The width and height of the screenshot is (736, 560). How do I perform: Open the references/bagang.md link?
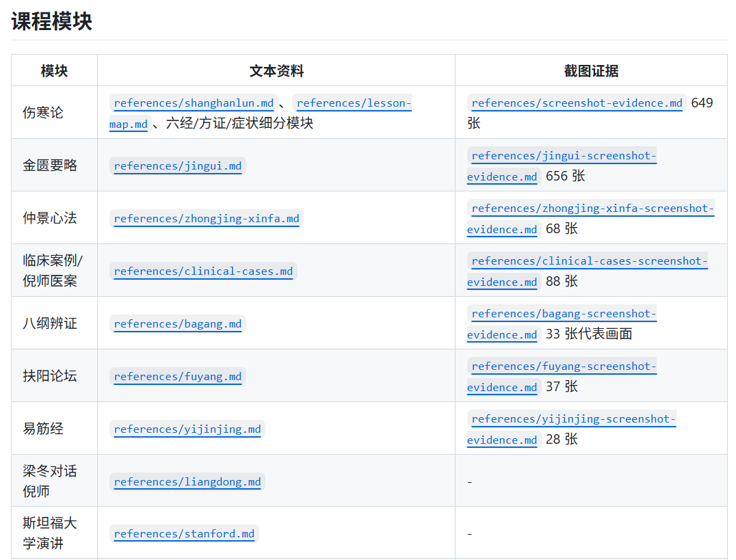tap(177, 323)
